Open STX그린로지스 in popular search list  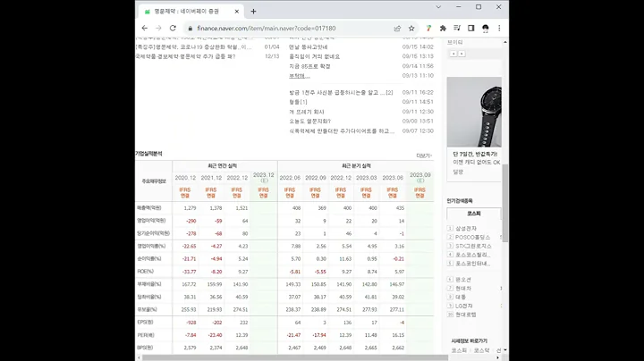[x=473, y=246]
